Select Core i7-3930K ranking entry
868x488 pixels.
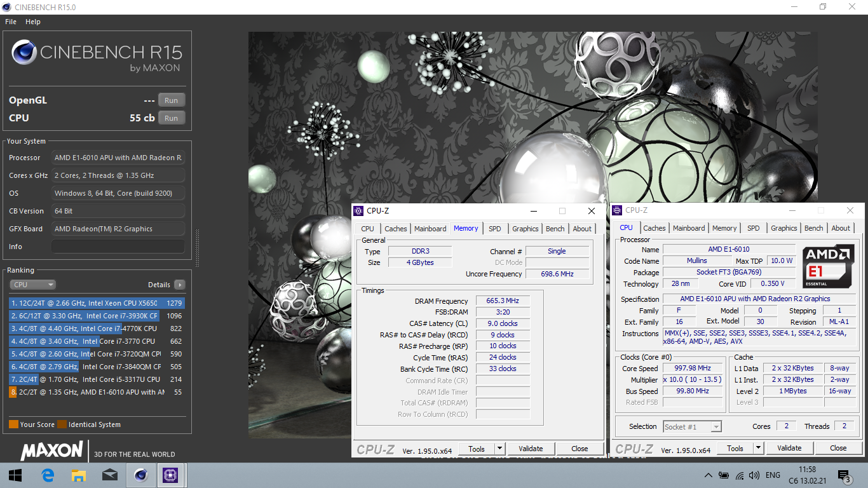point(97,316)
